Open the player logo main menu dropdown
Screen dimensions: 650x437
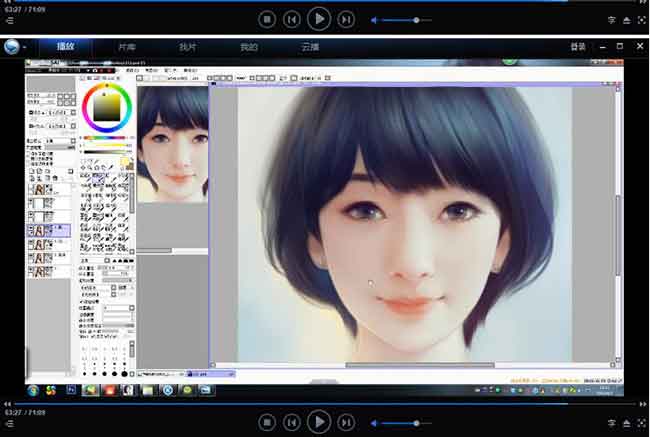(x=15, y=47)
